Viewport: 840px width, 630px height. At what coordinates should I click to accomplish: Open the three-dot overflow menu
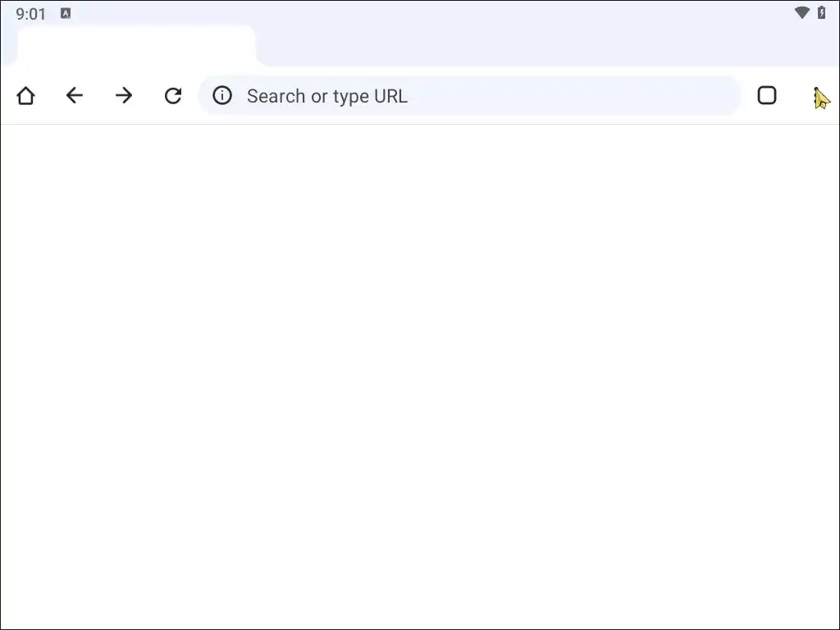click(x=816, y=97)
